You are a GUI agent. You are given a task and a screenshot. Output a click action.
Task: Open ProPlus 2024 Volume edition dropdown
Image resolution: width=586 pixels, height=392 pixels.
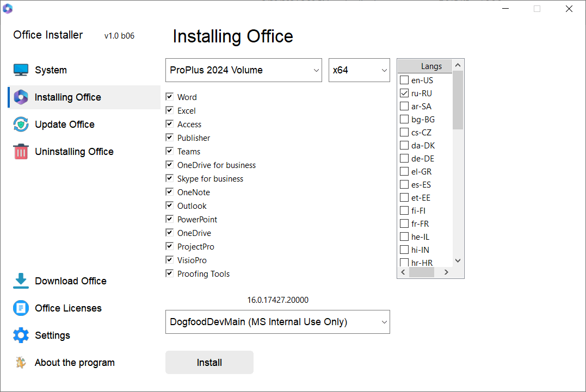pyautogui.click(x=244, y=70)
